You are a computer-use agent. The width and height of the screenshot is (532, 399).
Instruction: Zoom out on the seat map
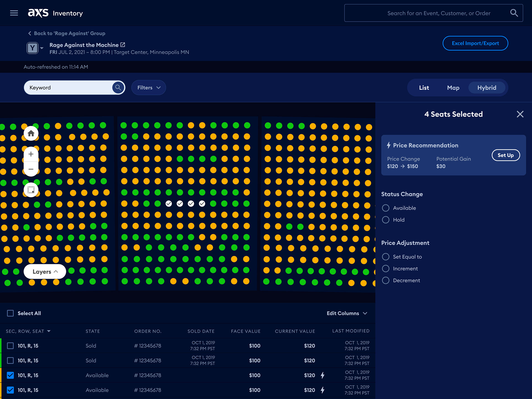click(31, 169)
